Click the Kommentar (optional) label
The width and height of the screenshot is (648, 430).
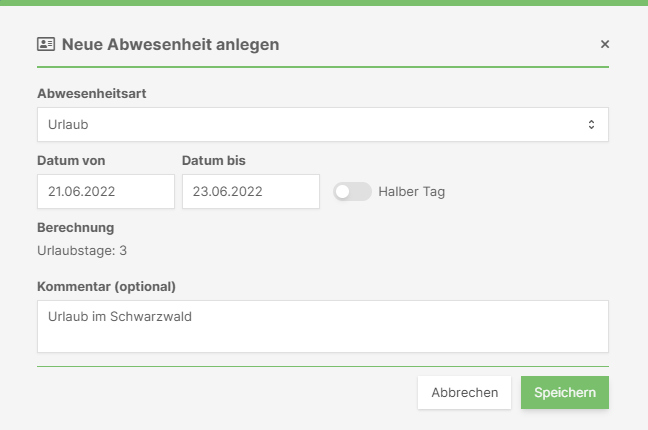coord(106,287)
